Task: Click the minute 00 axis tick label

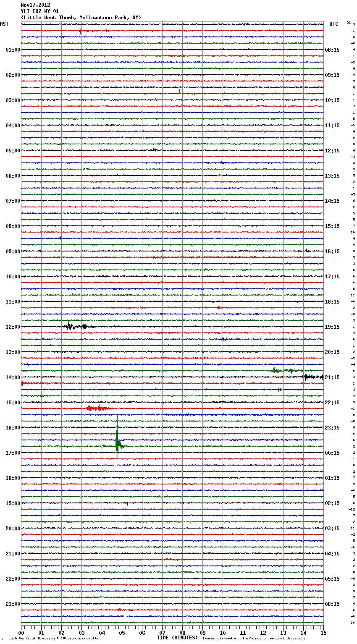Action: coord(21,633)
